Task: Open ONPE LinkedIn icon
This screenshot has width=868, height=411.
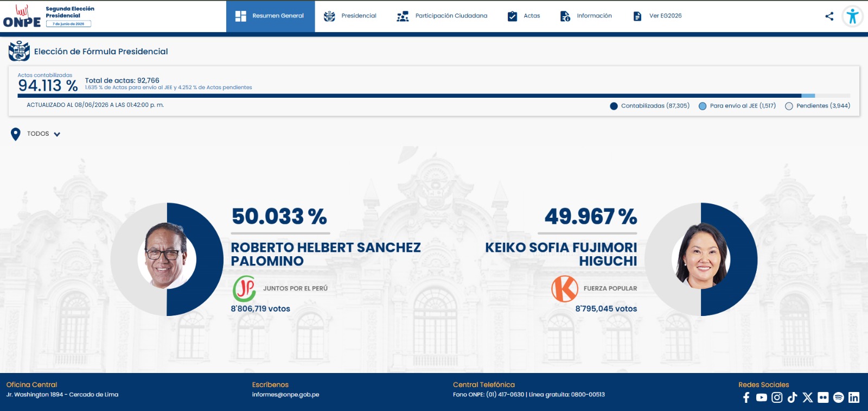Action: point(854,397)
